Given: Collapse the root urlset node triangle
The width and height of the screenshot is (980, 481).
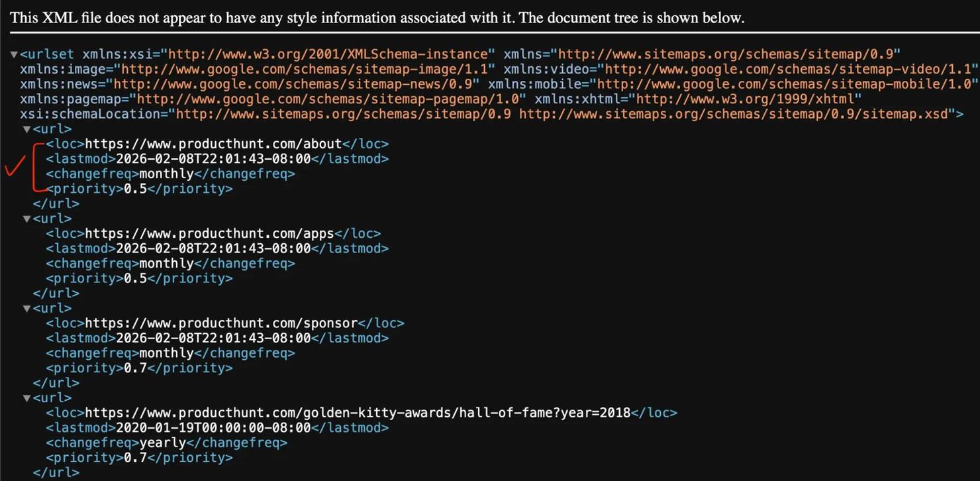Looking at the screenshot, I should point(14,54).
